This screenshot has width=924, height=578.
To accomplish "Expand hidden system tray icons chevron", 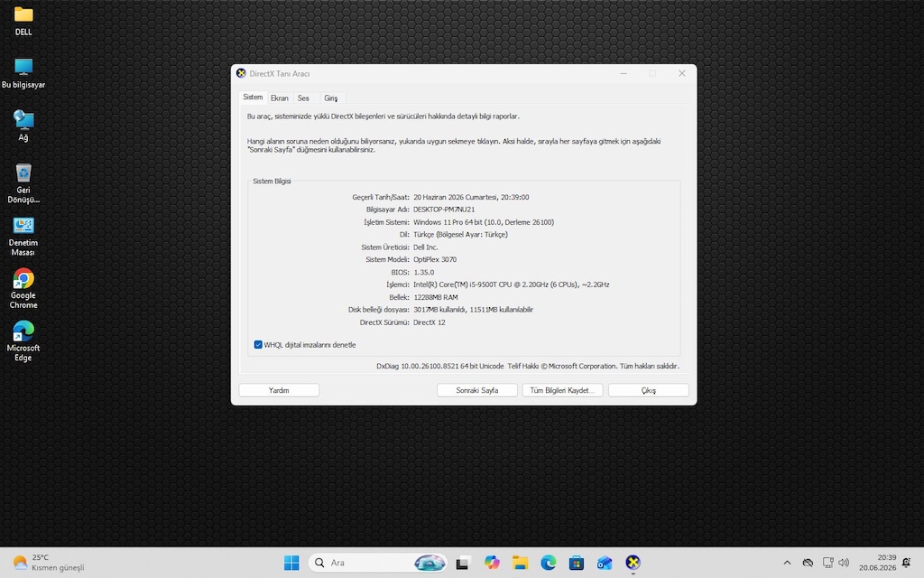I will coord(787,563).
